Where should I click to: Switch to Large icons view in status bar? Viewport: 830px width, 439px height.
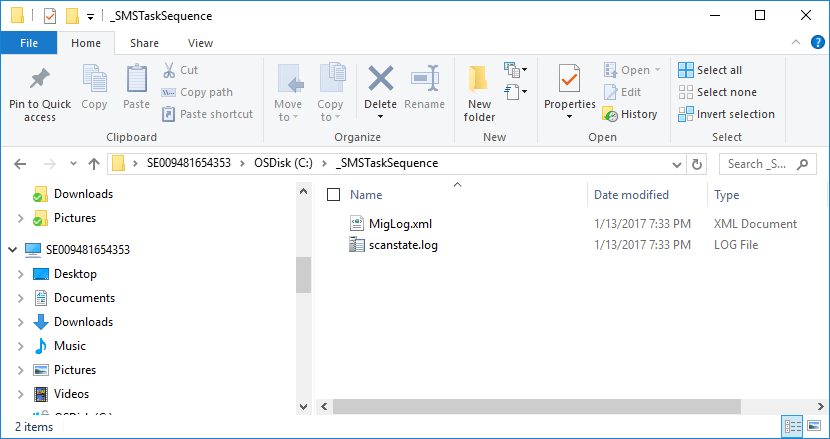[814, 426]
